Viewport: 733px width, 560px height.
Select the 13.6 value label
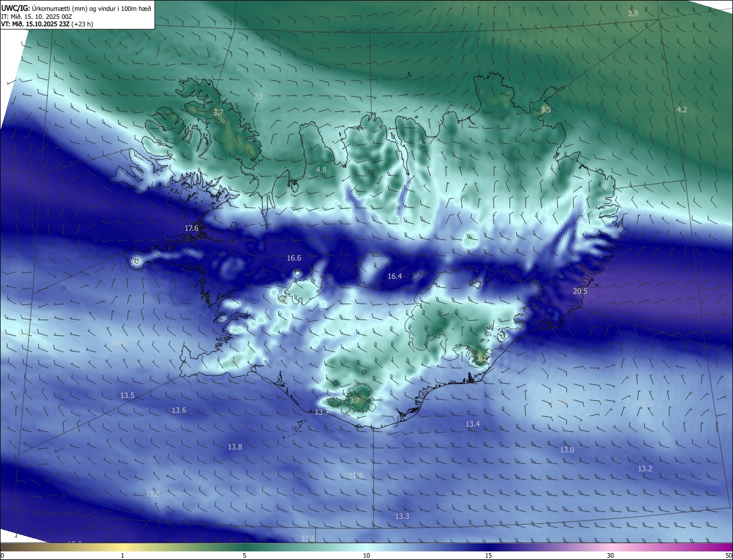(x=179, y=410)
